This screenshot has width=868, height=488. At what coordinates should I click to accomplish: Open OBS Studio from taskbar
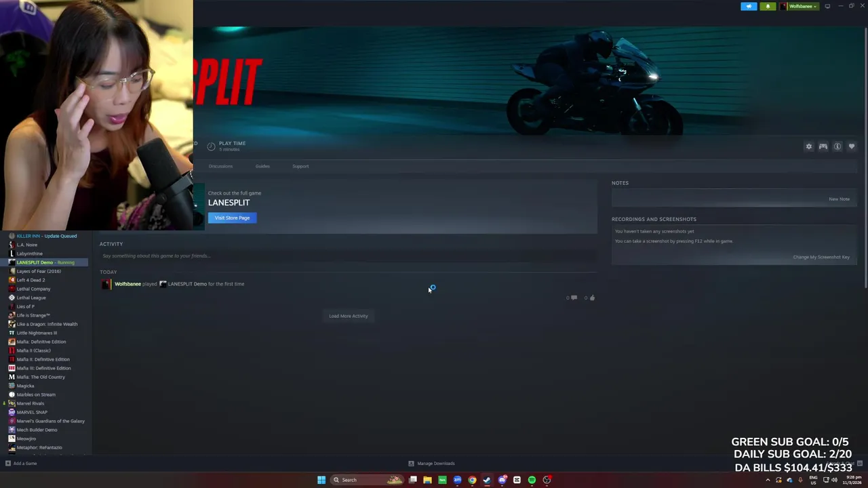tap(547, 480)
